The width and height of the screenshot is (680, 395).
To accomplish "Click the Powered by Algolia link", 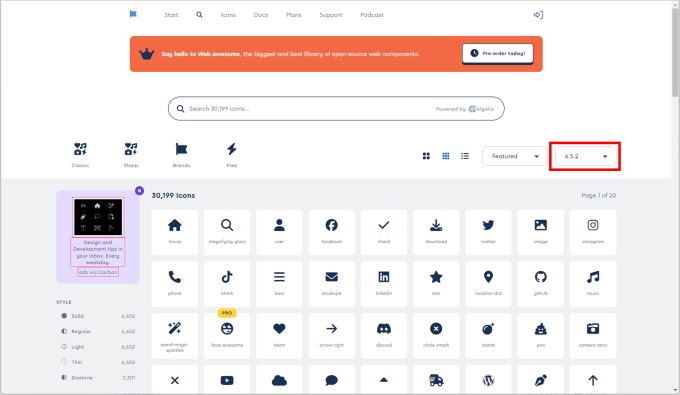I will pyautogui.click(x=464, y=109).
